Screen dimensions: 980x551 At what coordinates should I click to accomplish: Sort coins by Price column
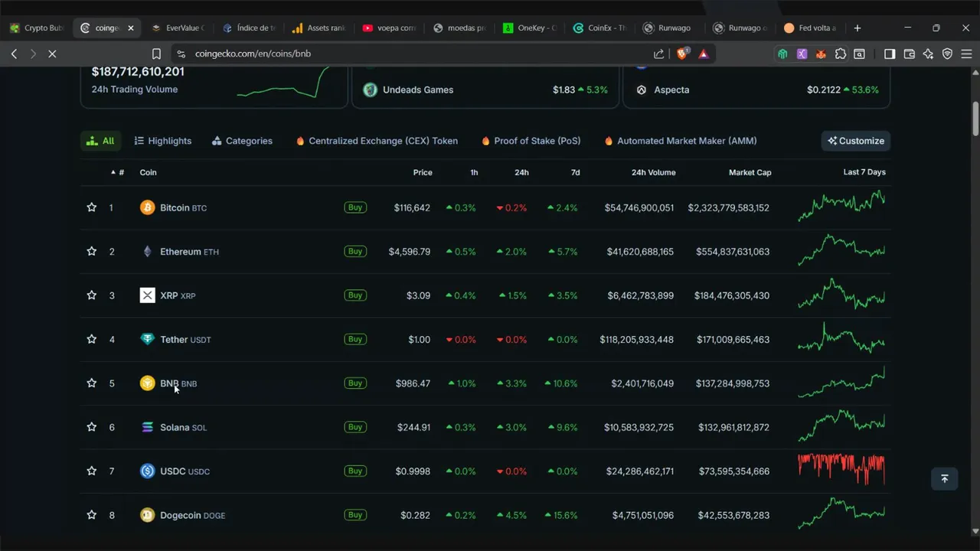(x=423, y=172)
